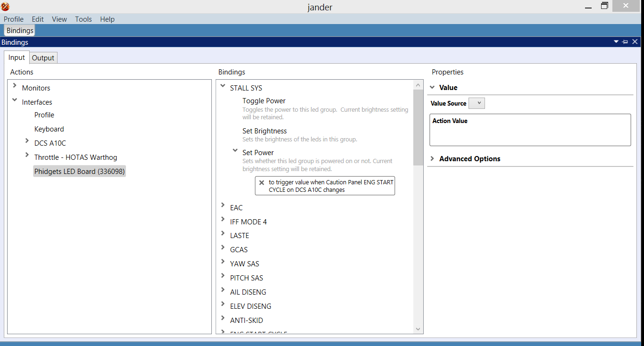Screen dimensions: 644x346
Task: Select Phidgets LED Board (336098)
Action: [x=79, y=172]
